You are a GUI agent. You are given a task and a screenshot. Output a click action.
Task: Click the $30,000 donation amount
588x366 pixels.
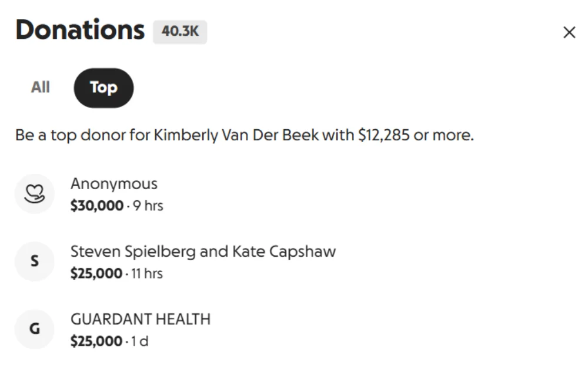click(x=97, y=206)
